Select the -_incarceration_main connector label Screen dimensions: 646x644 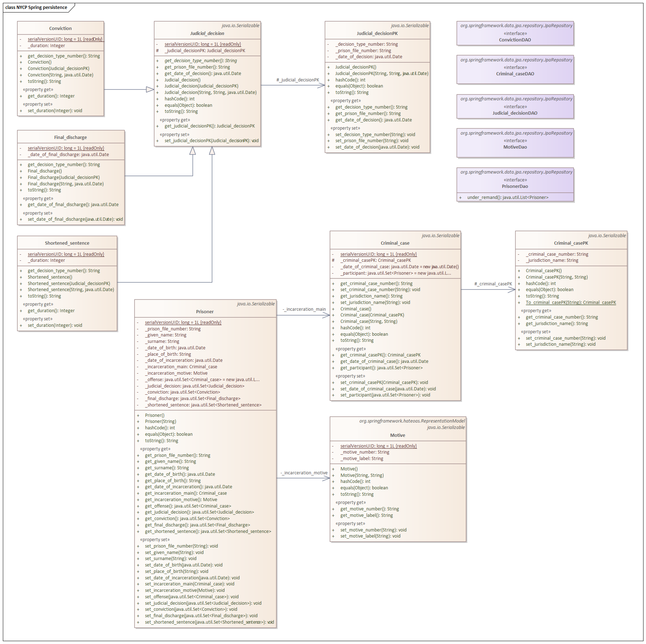click(304, 309)
